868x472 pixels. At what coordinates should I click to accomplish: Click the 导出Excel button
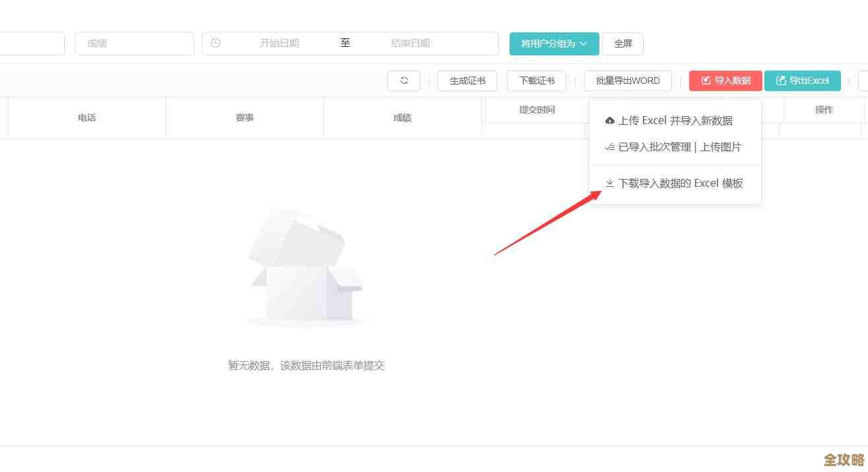(x=803, y=81)
